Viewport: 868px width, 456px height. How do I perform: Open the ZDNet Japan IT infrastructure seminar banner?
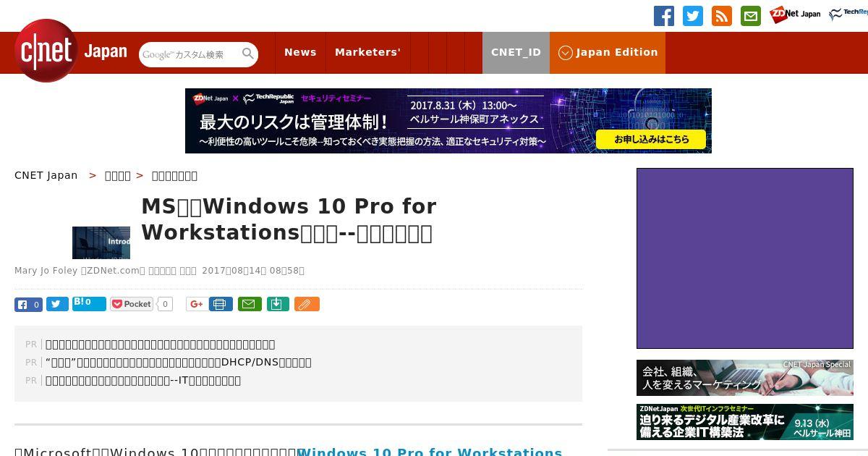tap(745, 421)
